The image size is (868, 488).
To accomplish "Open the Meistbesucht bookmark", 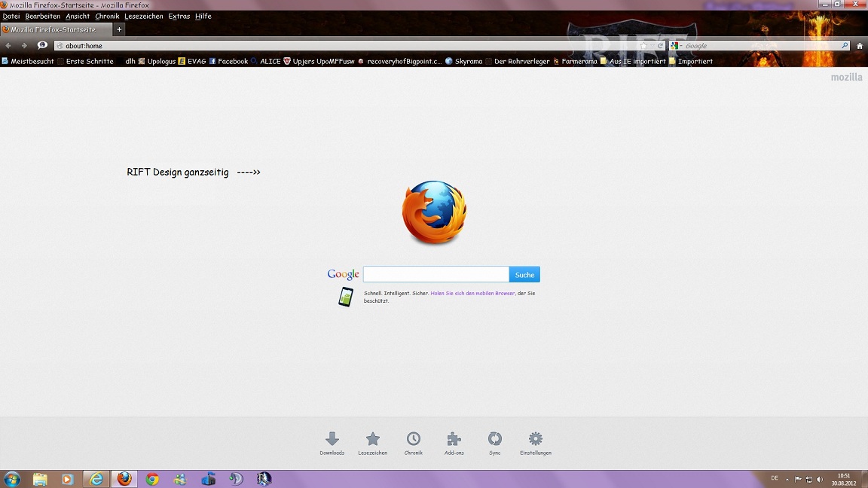I will [x=28, y=62].
